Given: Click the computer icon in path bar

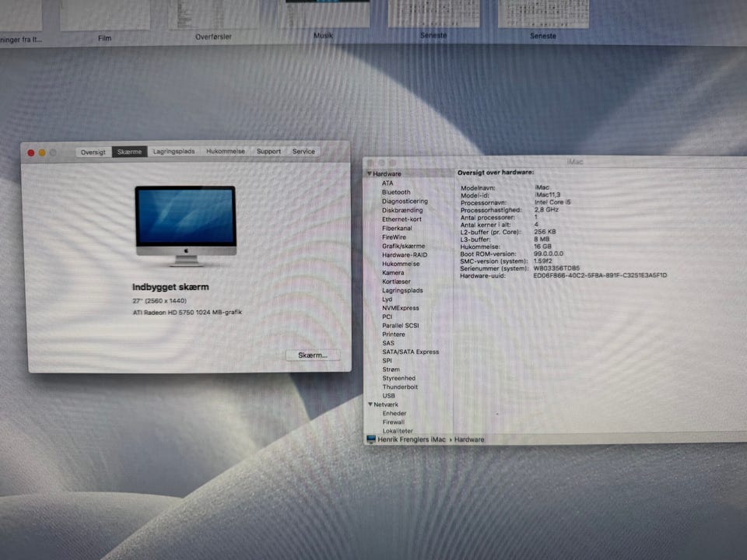Looking at the screenshot, I should [371, 439].
